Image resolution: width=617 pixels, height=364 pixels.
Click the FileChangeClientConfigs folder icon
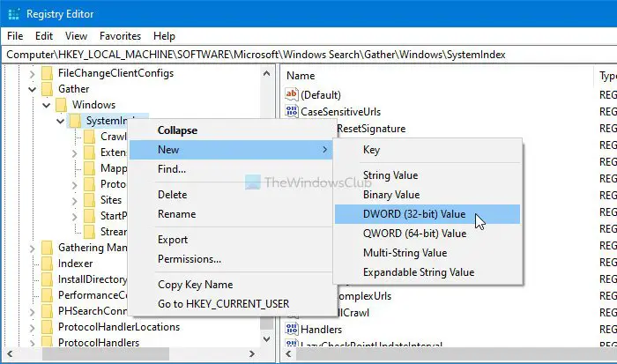[x=48, y=73]
